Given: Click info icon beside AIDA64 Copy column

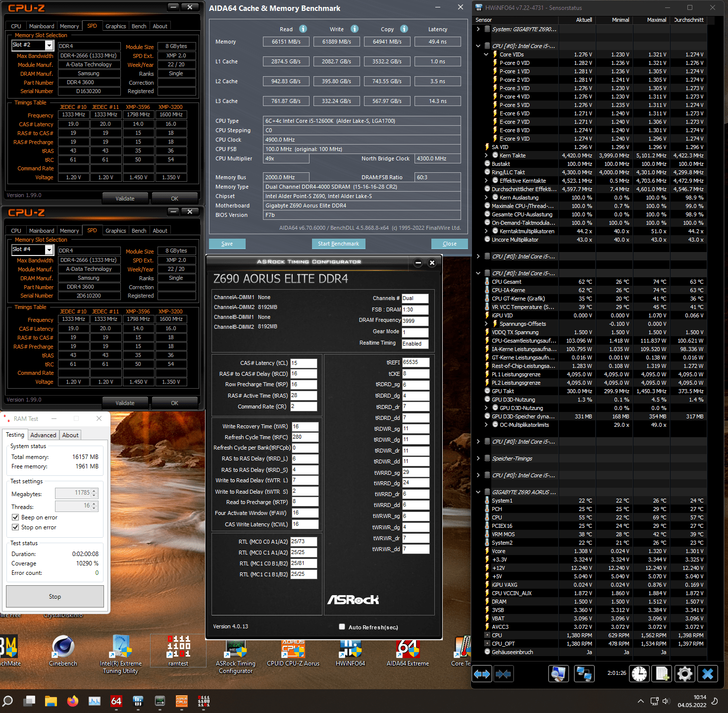Looking at the screenshot, I should coord(404,29).
